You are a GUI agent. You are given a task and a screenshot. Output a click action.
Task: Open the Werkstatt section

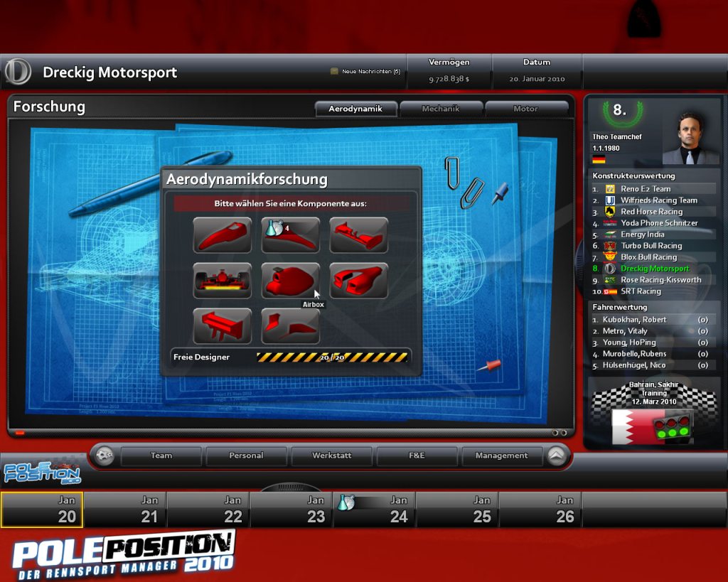pyautogui.click(x=331, y=456)
